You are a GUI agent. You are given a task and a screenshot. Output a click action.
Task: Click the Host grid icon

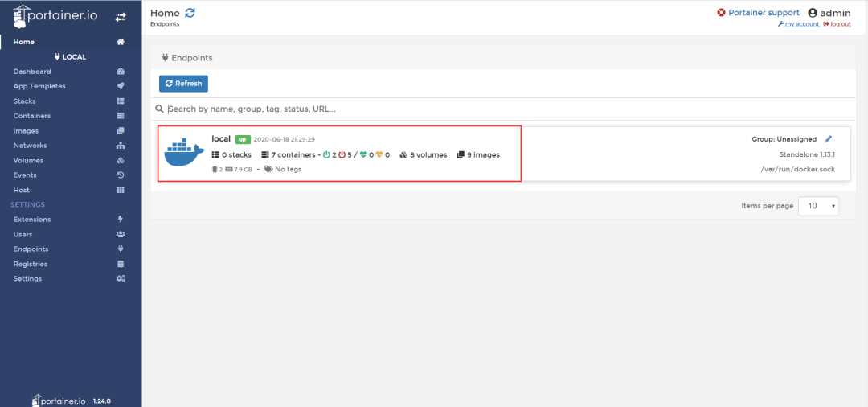point(121,190)
